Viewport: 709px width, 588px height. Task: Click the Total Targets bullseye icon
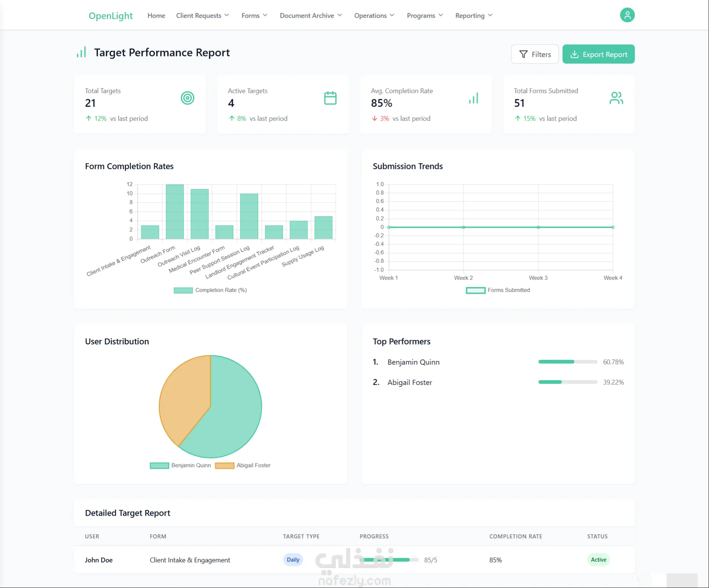(x=188, y=98)
